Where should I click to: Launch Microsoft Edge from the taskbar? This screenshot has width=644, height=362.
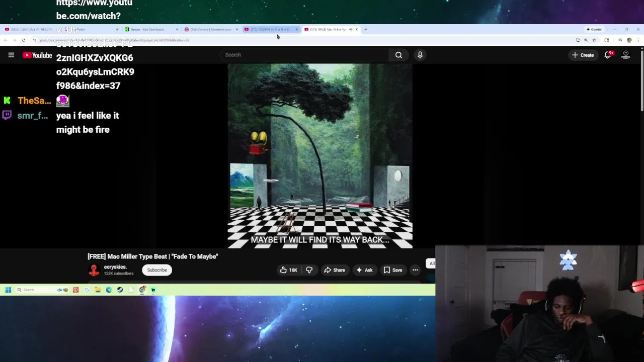(x=109, y=290)
